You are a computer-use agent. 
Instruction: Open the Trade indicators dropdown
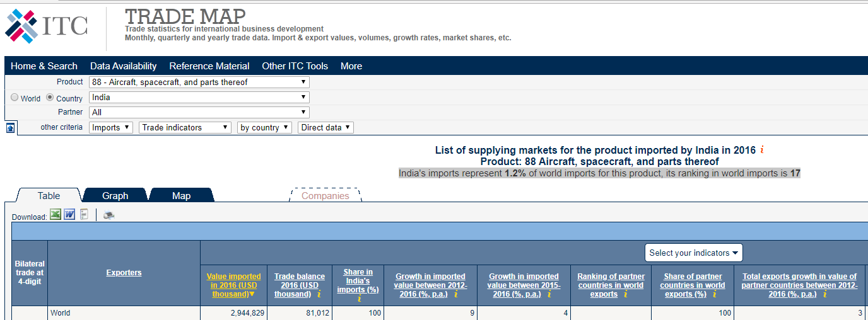pos(185,127)
